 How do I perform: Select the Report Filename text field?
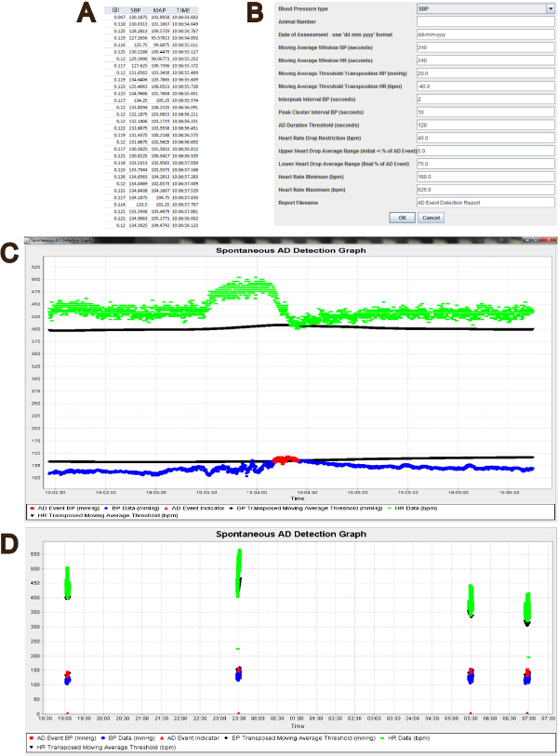tap(485, 203)
